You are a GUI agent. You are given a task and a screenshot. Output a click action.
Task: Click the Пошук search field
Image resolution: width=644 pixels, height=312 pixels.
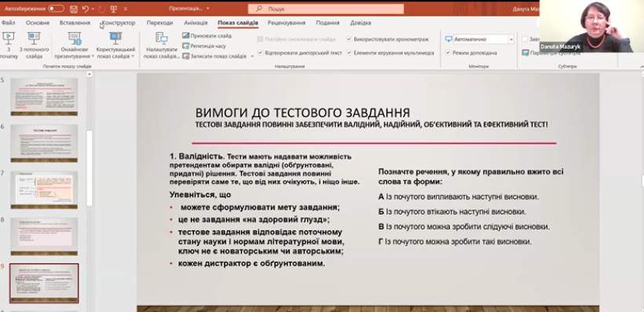tap(326, 9)
